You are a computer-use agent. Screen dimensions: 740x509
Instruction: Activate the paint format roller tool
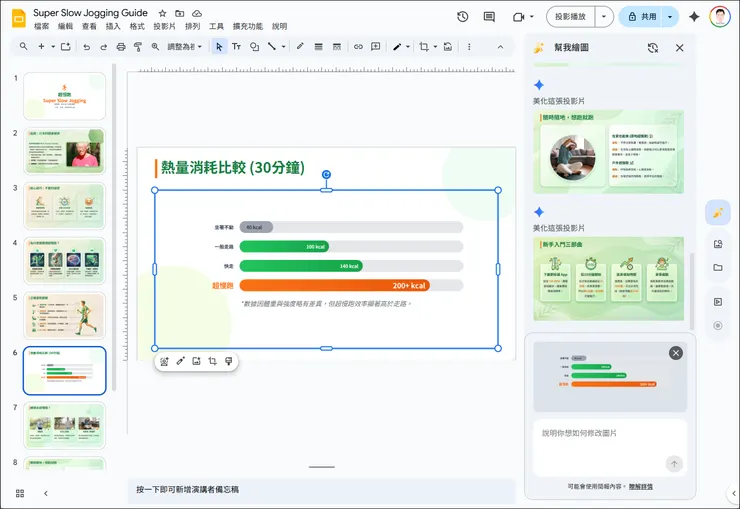pyautogui.click(x=138, y=47)
